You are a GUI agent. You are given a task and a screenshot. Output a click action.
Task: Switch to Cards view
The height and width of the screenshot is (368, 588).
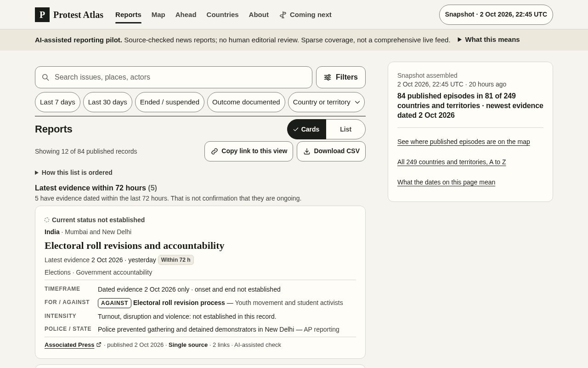307,129
